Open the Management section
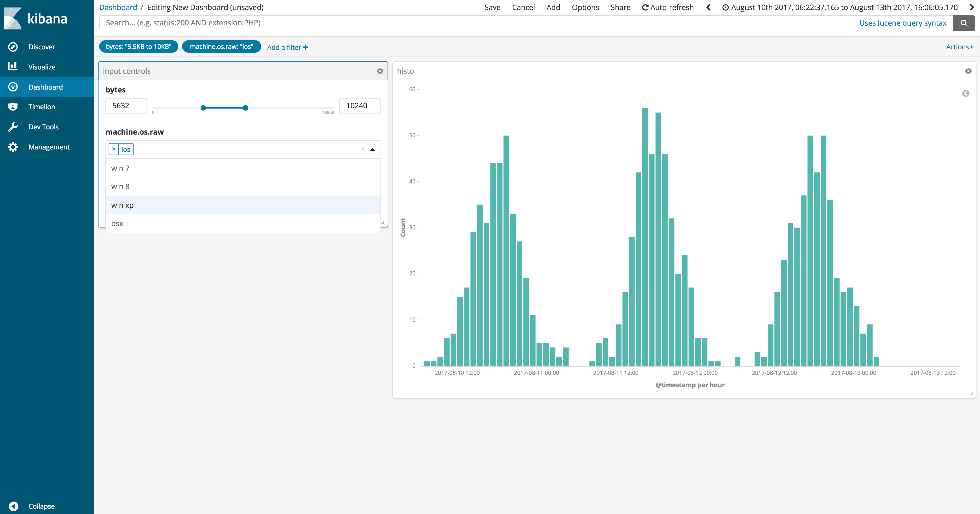Screen dimensions: 980x514 point(49,147)
